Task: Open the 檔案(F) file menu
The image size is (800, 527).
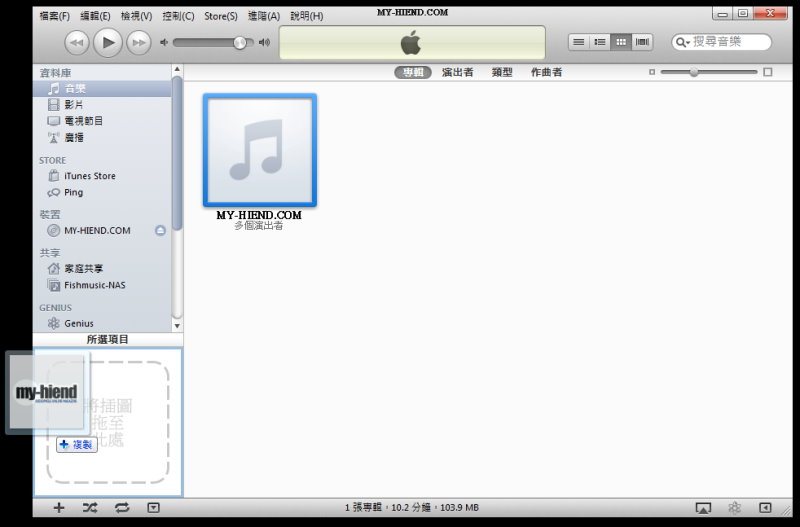Action: pos(55,16)
